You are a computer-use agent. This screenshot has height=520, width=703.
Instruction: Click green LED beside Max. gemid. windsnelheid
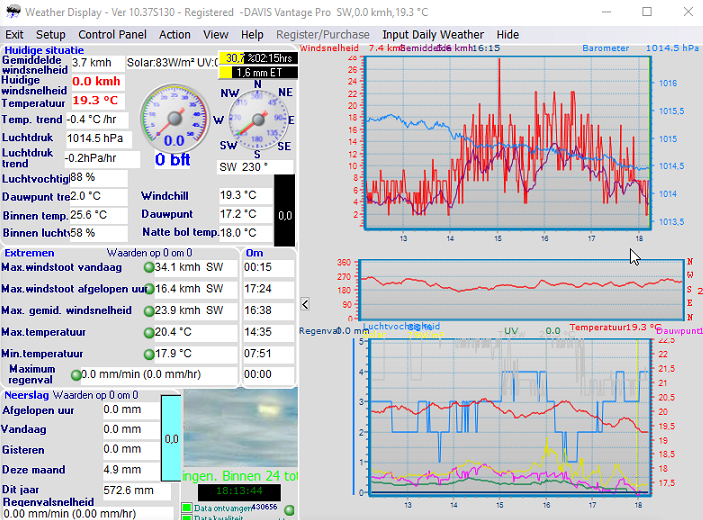pos(149,311)
